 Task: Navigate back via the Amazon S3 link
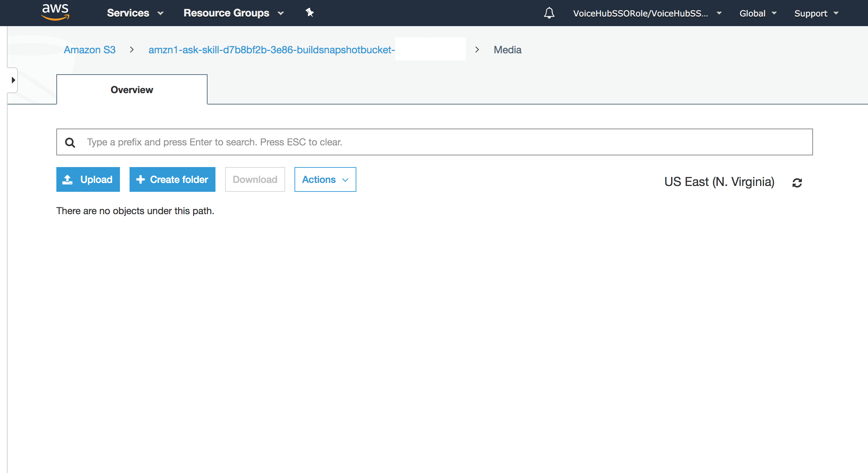[89, 49]
